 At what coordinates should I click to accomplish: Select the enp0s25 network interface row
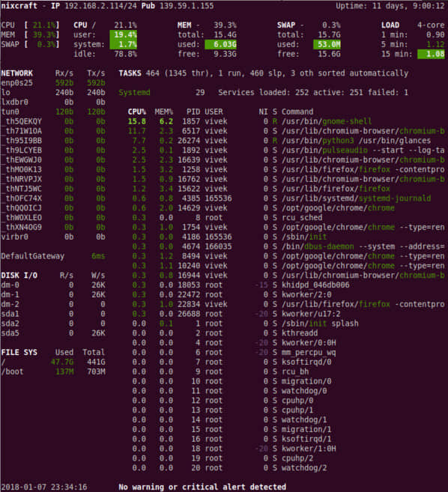(x=53, y=83)
